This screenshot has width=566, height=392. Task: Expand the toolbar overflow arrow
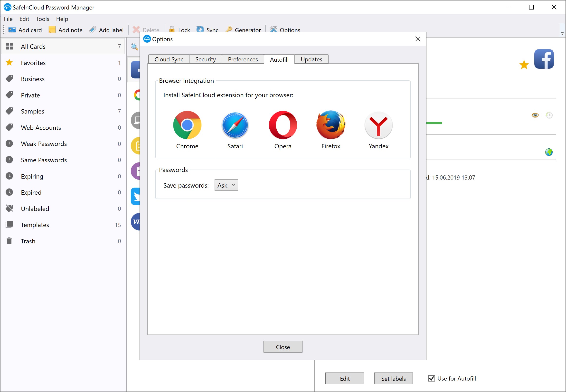(x=562, y=34)
